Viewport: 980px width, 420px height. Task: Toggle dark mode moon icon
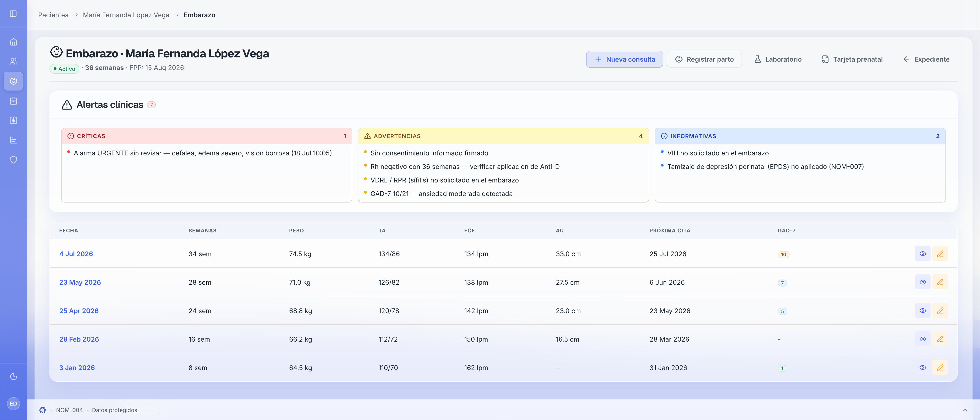13,377
